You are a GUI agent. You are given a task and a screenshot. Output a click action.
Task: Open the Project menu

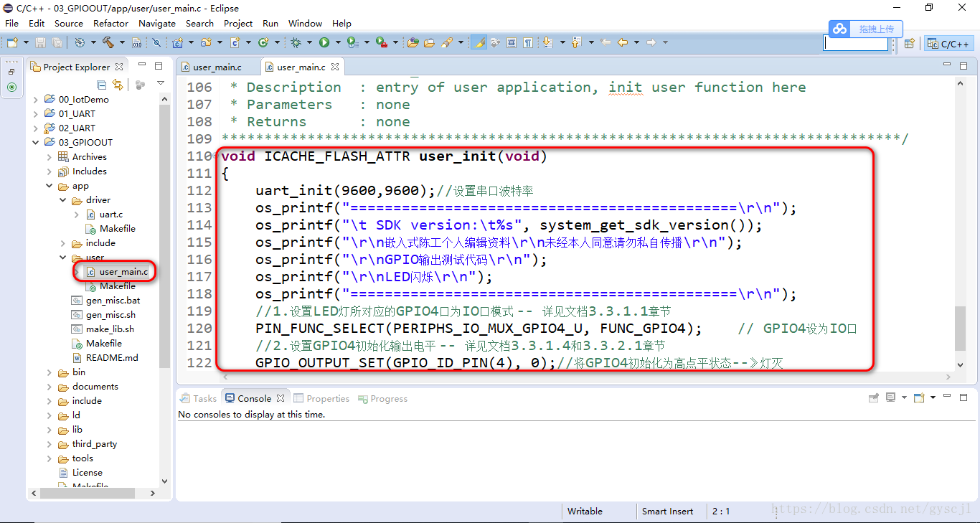[238, 23]
